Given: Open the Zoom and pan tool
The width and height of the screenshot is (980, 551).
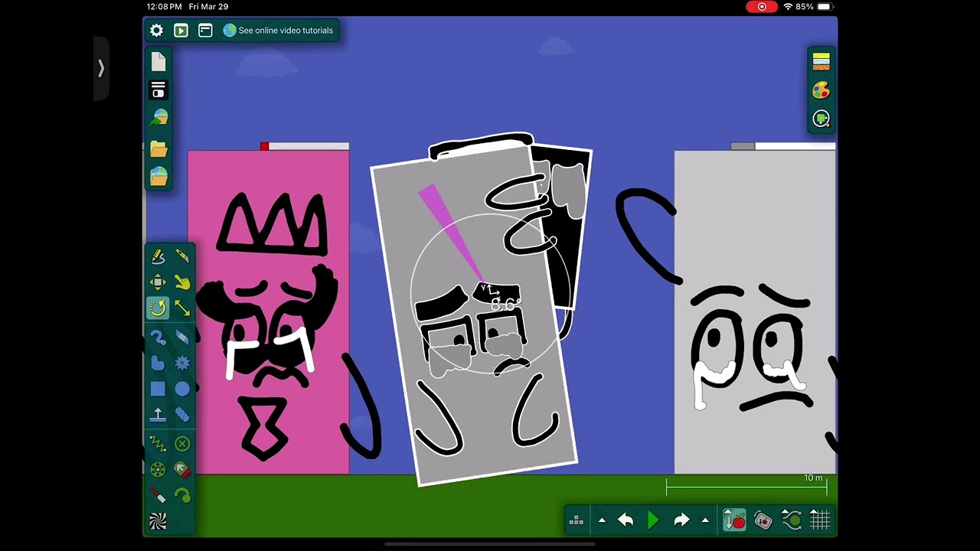Looking at the screenshot, I should click(x=822, y=119).
